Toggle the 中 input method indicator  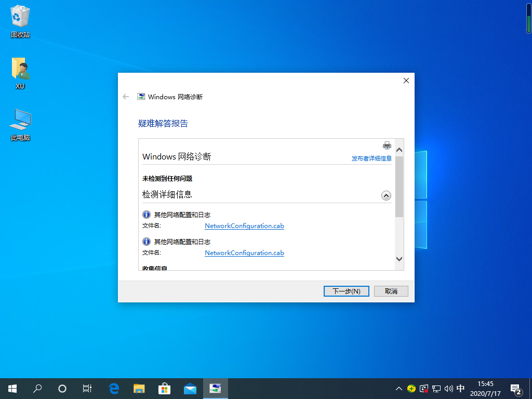[460, 389]
